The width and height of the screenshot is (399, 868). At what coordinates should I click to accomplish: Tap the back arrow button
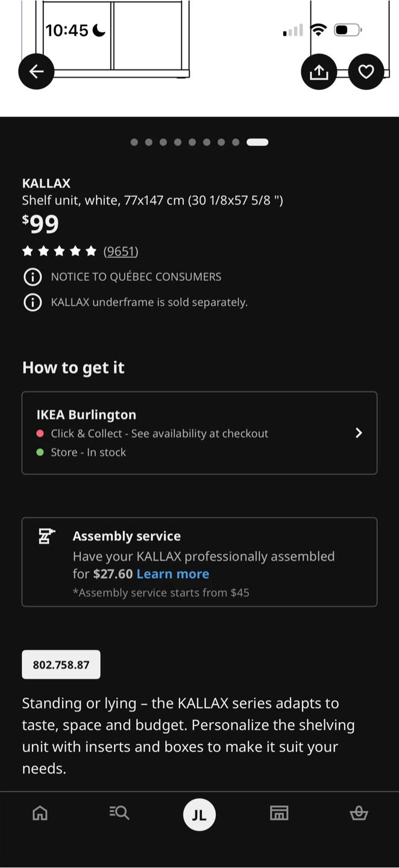tap(36, 72)
